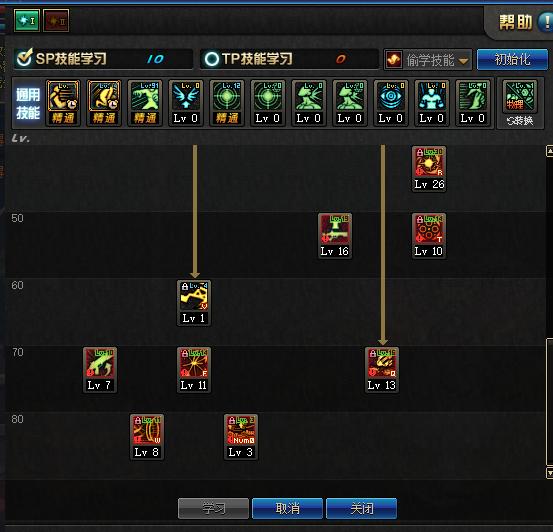The width and height of the screenshot is (553, 532).
Task: Click the Lv 13 skill icon
Action: coord(382,363)
